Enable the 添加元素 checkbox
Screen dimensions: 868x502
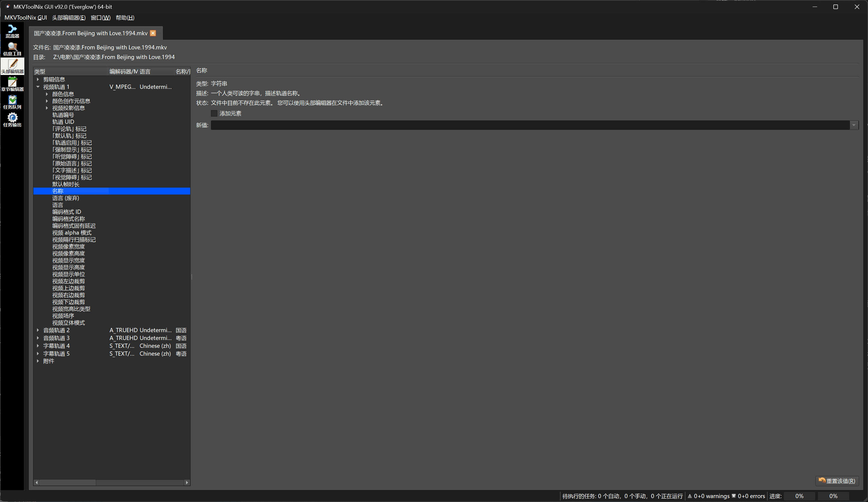[214, 113]
